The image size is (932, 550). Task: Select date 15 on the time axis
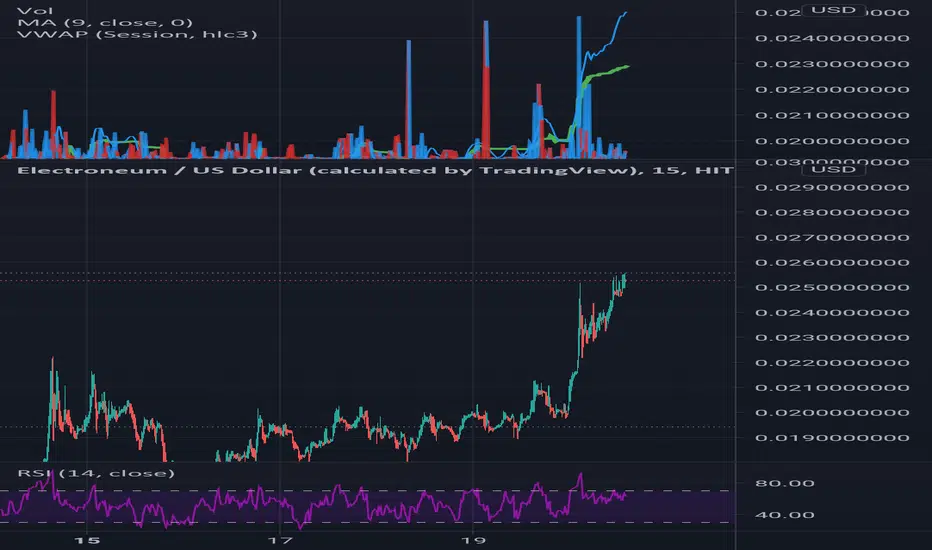(x=87, y=540)
